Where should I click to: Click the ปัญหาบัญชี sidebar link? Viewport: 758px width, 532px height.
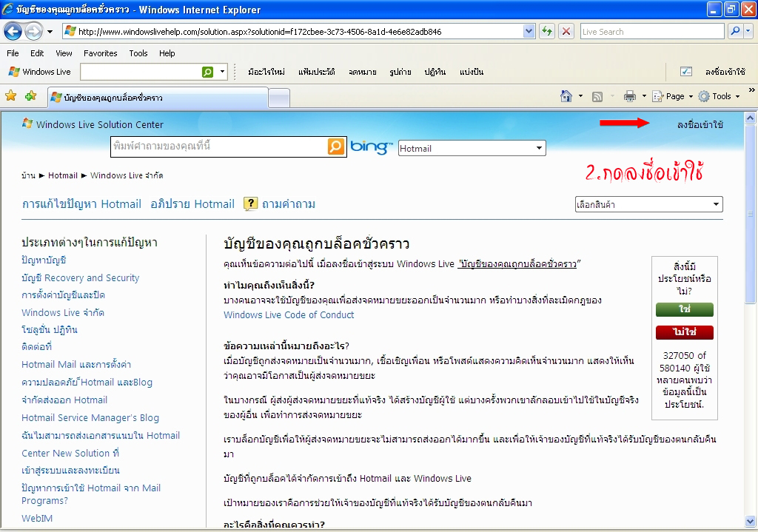coord(44,260)
